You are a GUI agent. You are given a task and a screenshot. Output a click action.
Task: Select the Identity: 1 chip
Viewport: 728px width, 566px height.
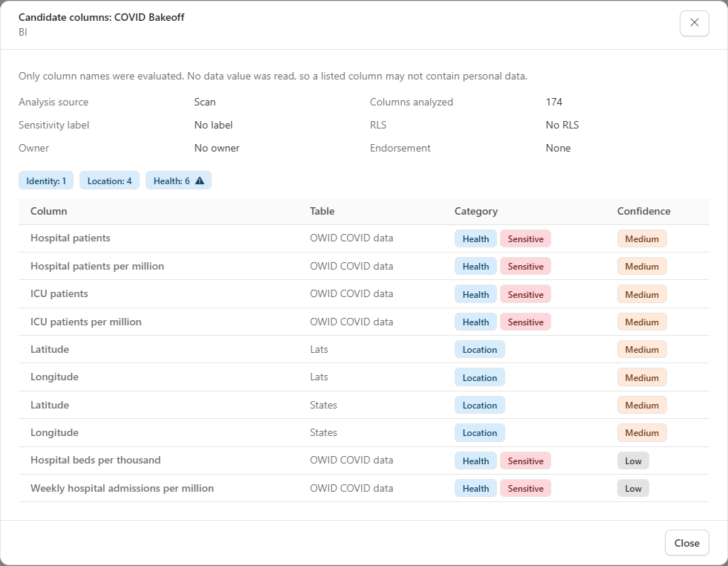(46, 180)
